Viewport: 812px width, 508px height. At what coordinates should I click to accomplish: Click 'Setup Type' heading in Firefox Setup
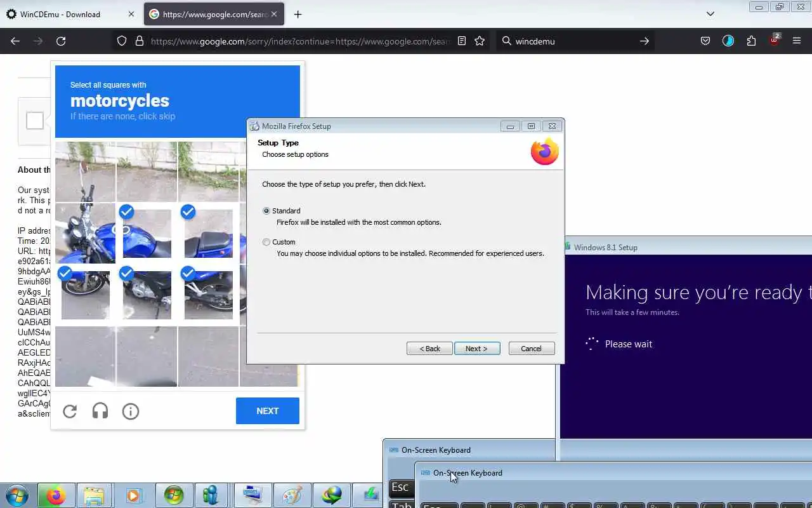point(278,143)
